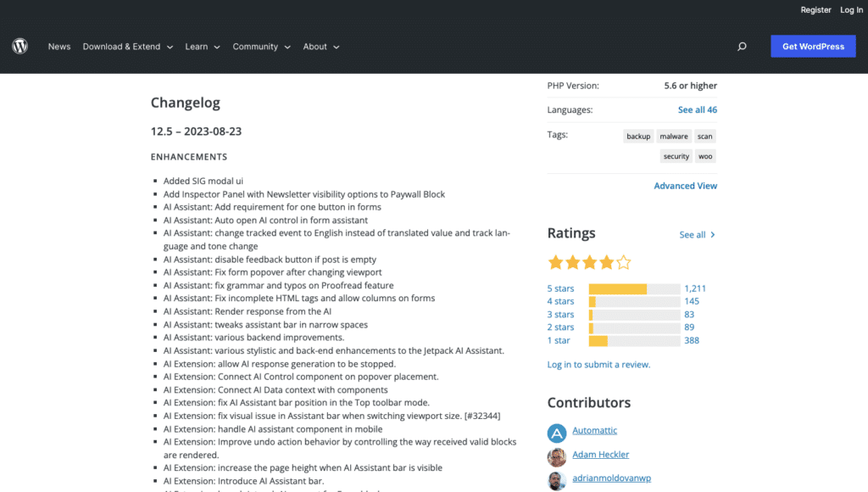The image size is (868, 492).
Task: Click the '5.6 or higher' PHP value
Action: click(x=690, y=86)
